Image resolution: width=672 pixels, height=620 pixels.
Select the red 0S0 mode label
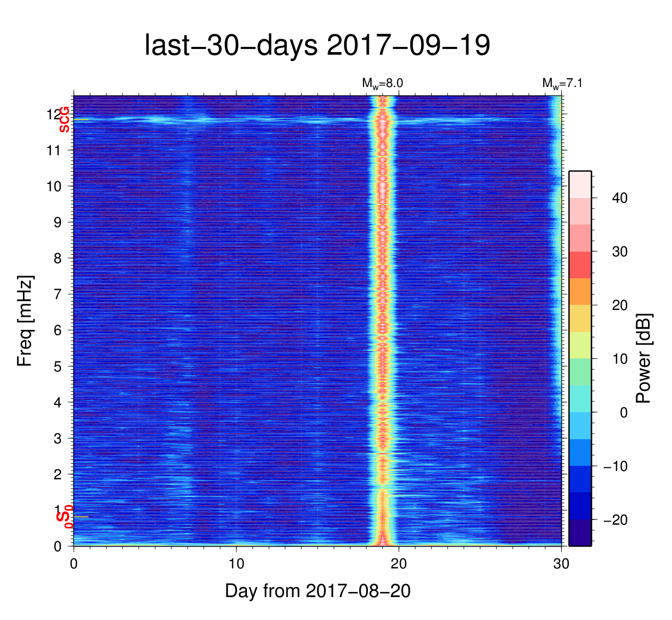[x=64, y=517]
